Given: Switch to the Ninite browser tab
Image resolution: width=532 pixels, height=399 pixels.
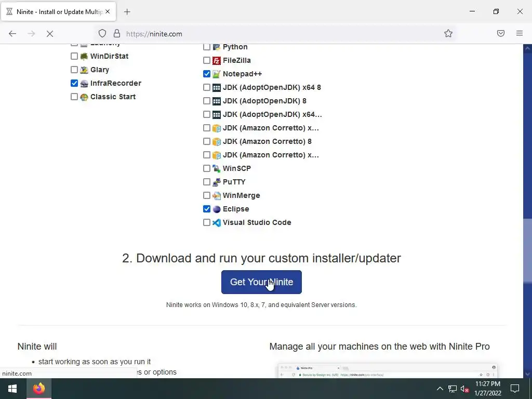Looking at the screenshot, I should (58, 12).
